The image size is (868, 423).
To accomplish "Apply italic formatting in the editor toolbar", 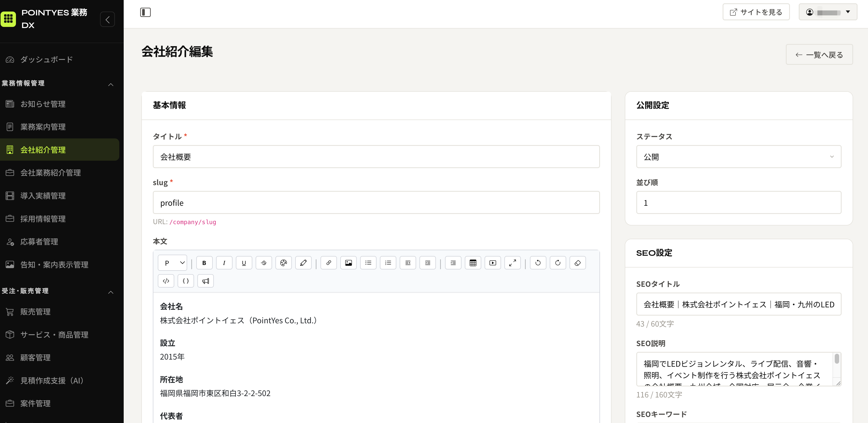I will [x=224, y=263].
